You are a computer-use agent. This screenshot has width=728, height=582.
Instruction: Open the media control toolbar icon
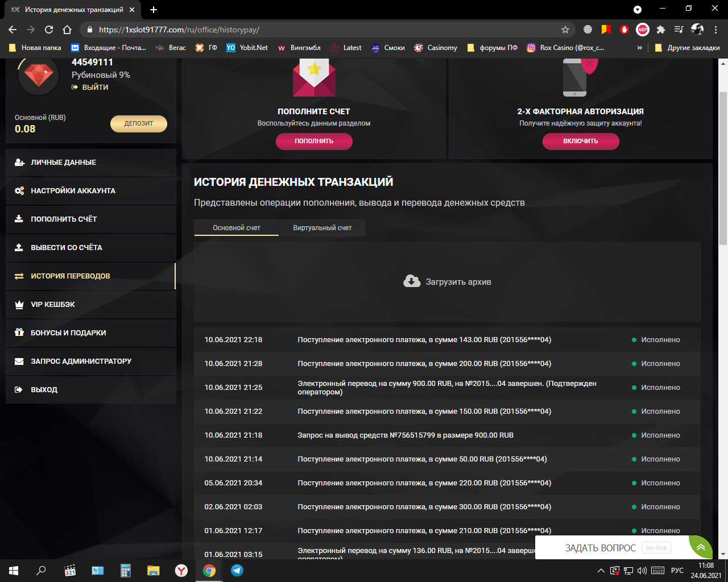tap(679, 30)
